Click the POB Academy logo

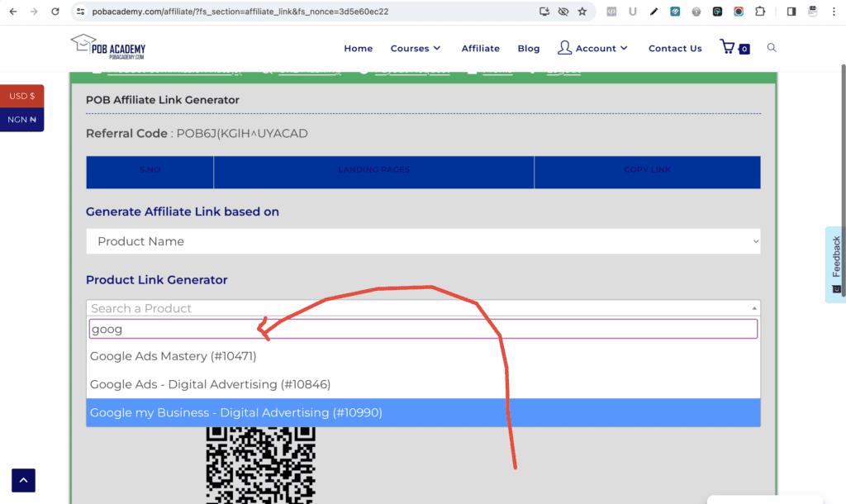108,47
